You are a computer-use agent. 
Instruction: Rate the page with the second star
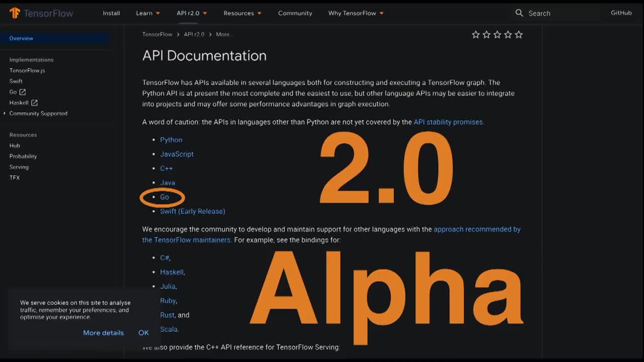point(487,35)
